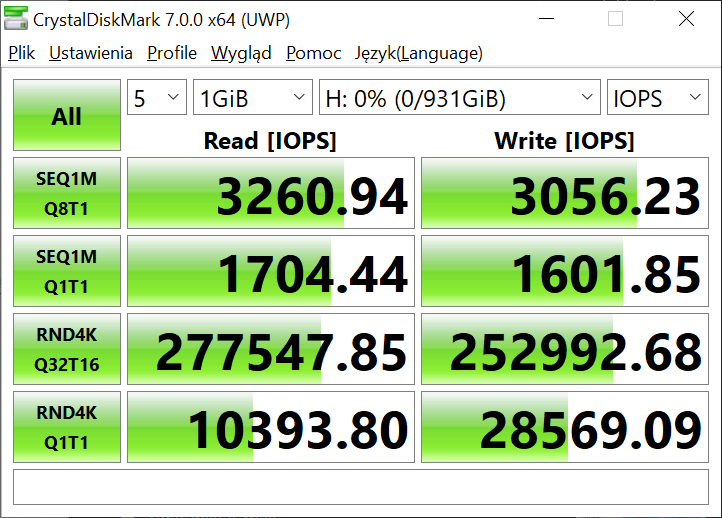Run all benchmarks with All button
The width and height of the screenshot is (722, 518).
pos(66,116)
